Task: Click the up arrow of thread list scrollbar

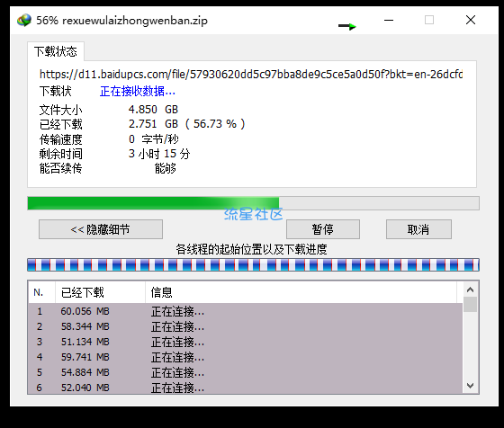Action: [470, 290]
